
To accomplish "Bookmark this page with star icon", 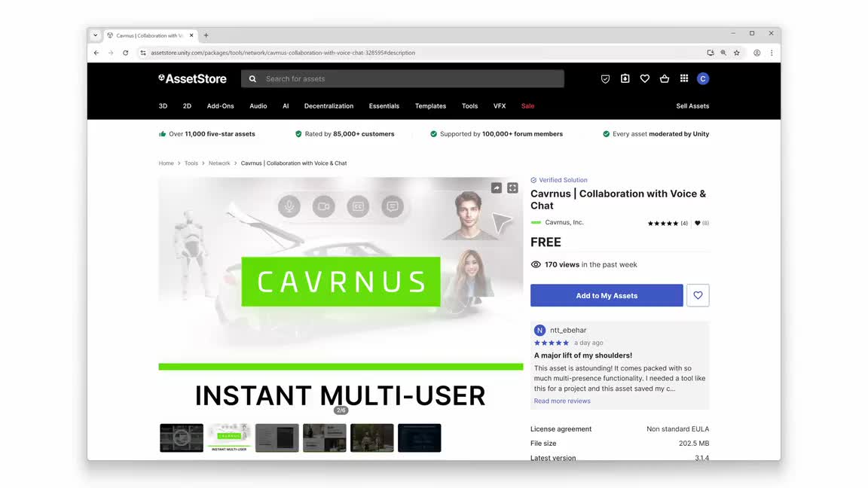I will (737, 53).
